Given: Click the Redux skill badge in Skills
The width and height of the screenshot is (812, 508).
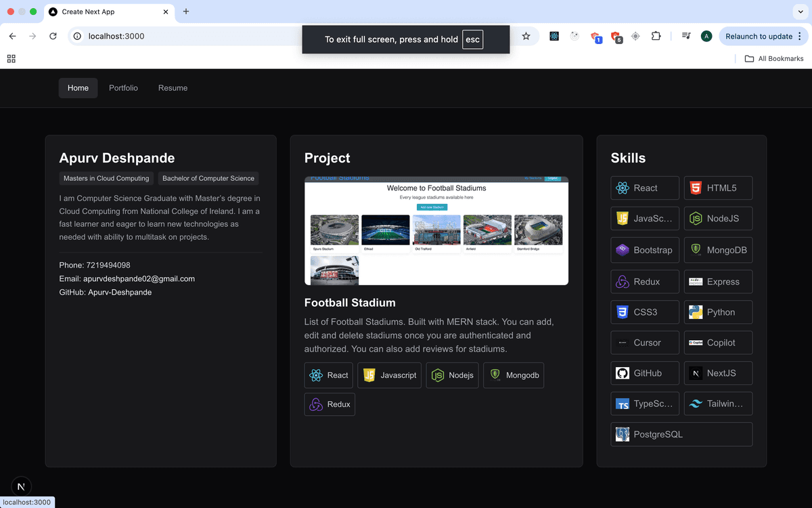Looking at the screenshot, I should point(645,282).
